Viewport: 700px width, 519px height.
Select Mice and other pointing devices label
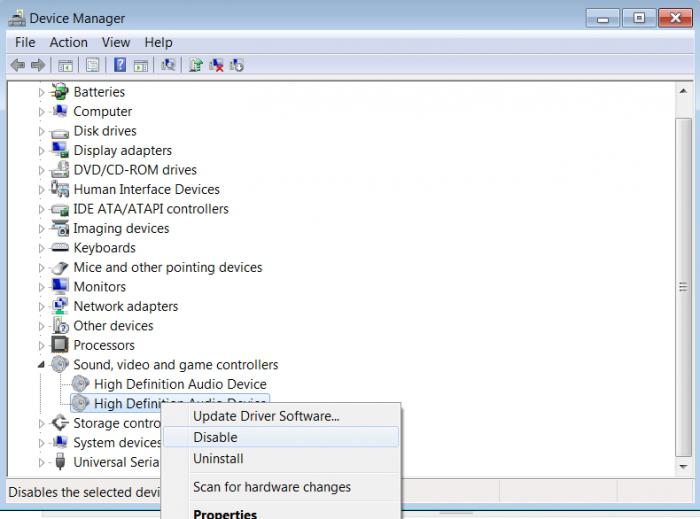(168, 267)
